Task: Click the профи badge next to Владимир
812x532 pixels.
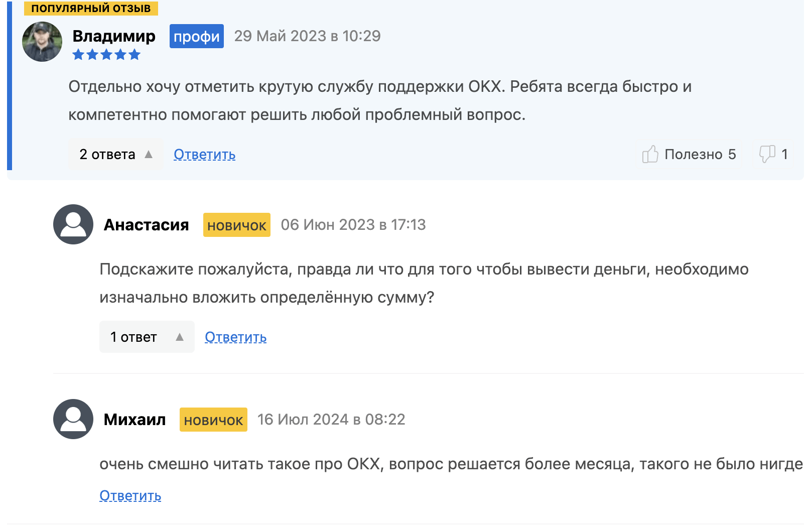Action: (196, 36)
